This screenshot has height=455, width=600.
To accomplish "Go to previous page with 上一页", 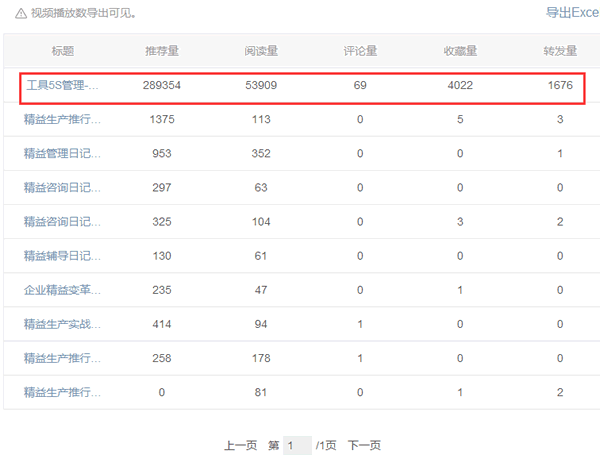I will tap(240, 445).
